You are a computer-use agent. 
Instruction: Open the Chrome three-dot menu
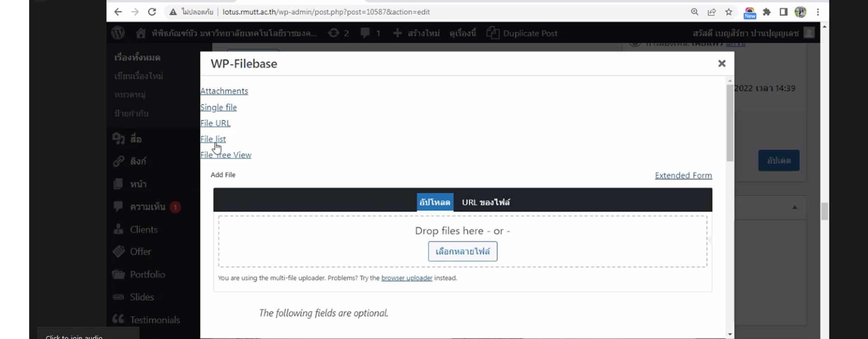[818, 12]
